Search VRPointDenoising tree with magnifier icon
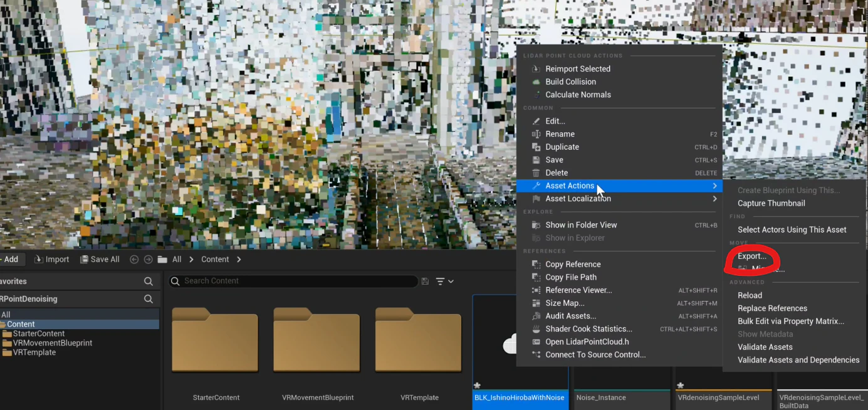This screenshot has height=410, width=868. 149,299
